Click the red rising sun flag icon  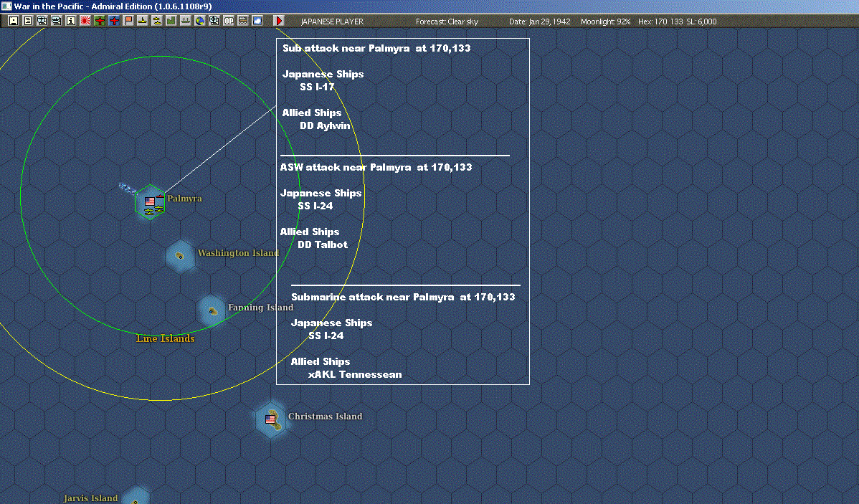click(85, 21)
